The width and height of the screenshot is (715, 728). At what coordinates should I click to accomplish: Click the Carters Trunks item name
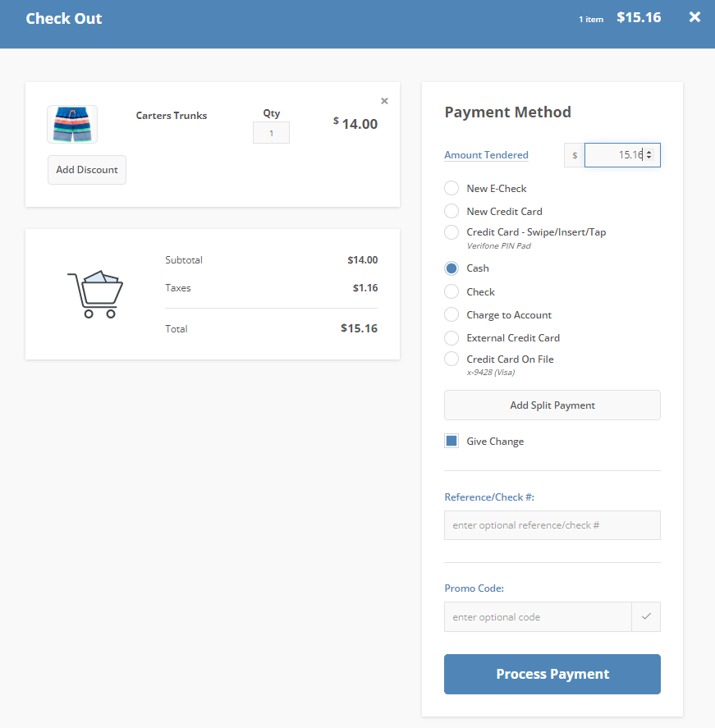click(x=172, y=116)
